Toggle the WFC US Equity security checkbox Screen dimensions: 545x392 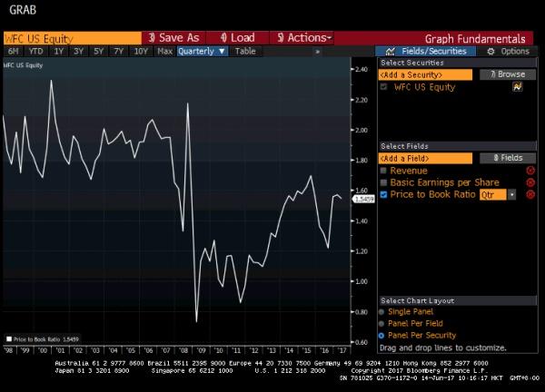[x=383, y=87]
